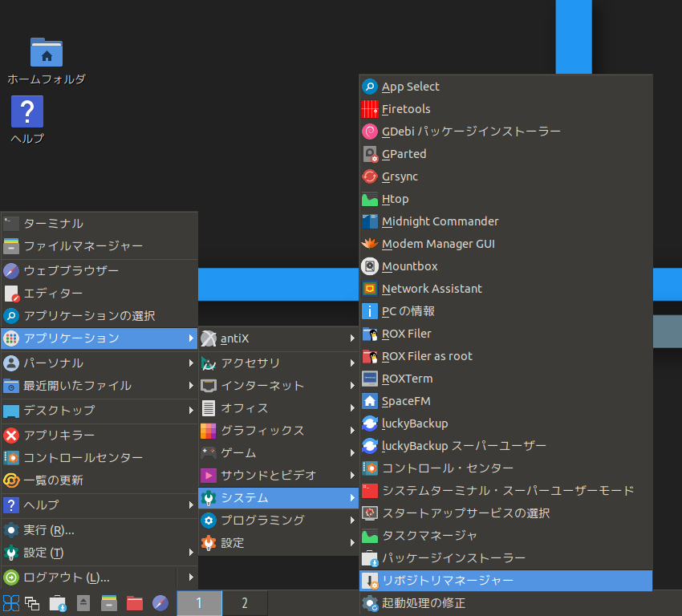Open the ヘルプ entry in main menu
Image resolution: width=682 pixels, height=616 pixels.
coord(99,505)
